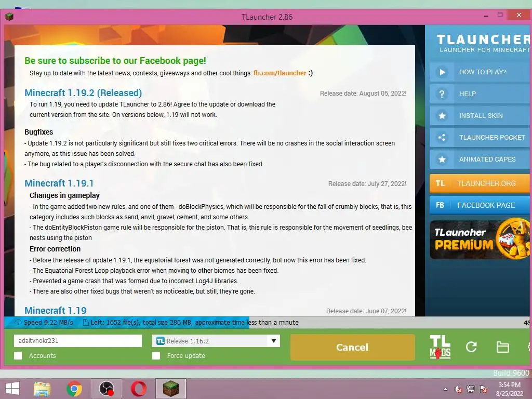Viewport: 532px width, 399px height.
Task: Click the Action Center flag icon
Action: 483,389
